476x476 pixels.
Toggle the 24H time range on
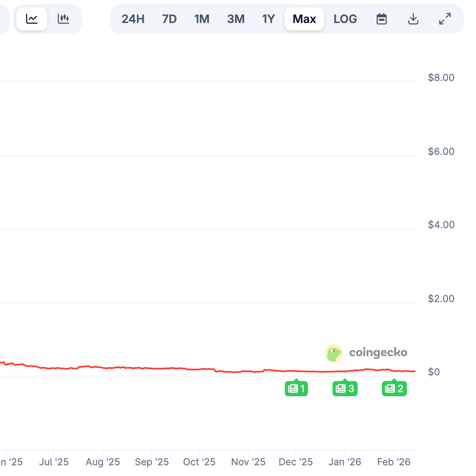pyautogui.click(x=133, y=18)
